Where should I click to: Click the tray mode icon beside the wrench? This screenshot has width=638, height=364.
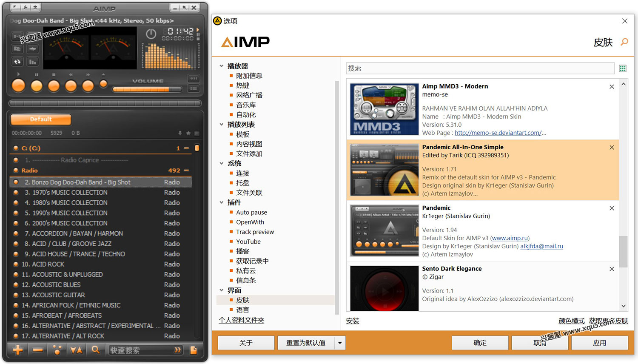click(x=35, y=7)
